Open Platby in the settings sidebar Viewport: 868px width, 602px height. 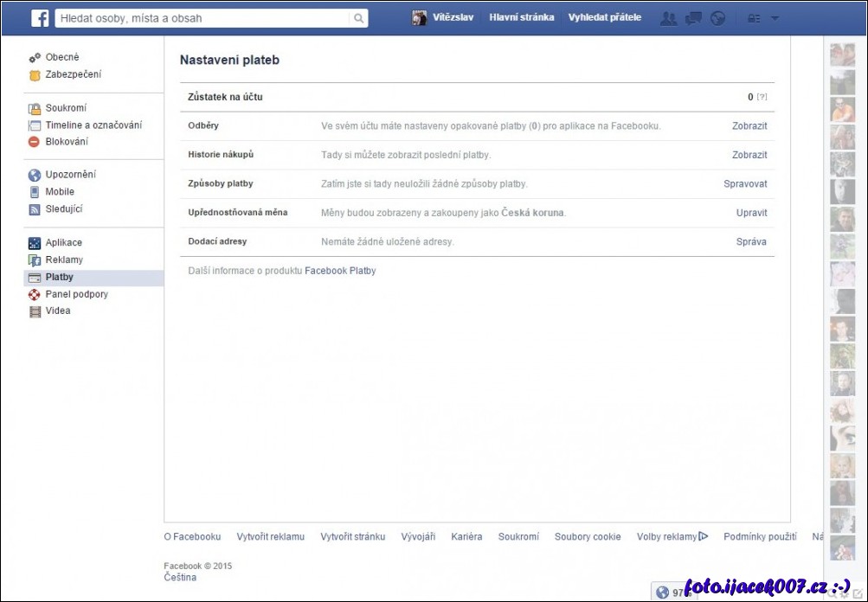[x=59, y=278]
